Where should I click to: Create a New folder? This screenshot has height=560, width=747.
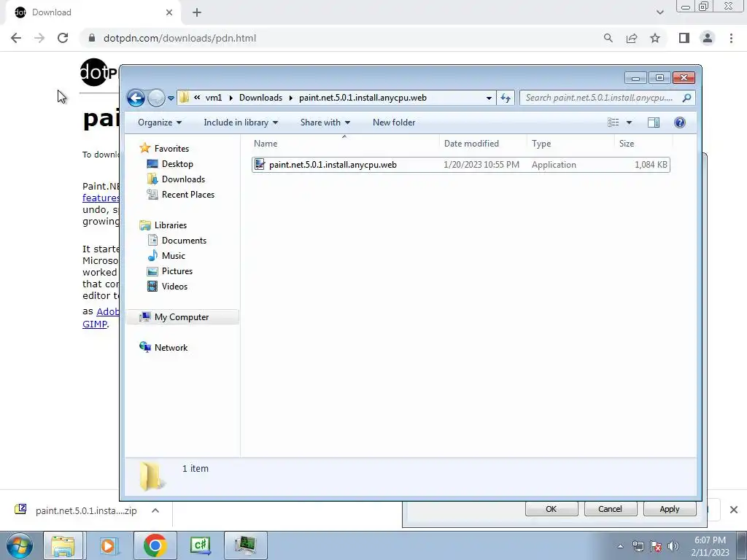(x=394, y=122)
